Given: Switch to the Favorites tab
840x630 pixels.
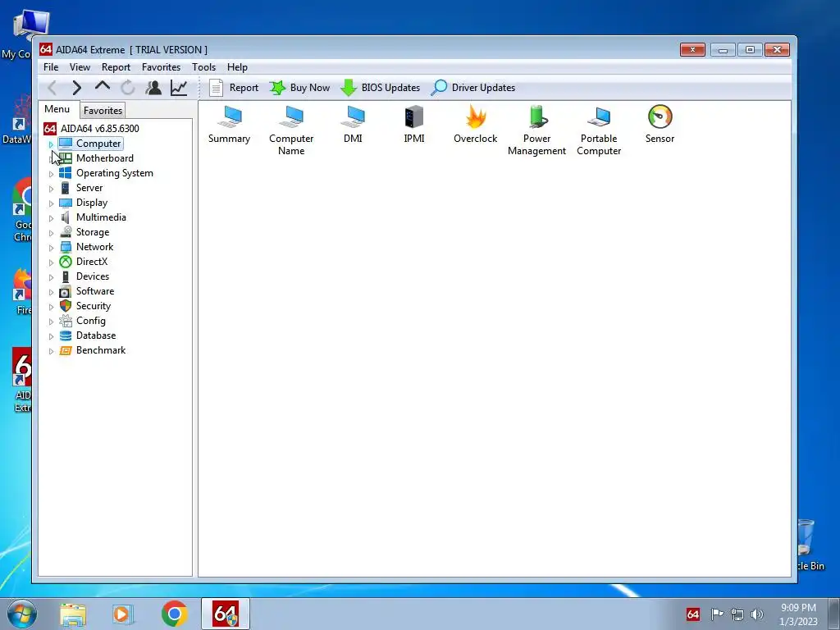Looking at the screenshot, I should click(103, 111).
